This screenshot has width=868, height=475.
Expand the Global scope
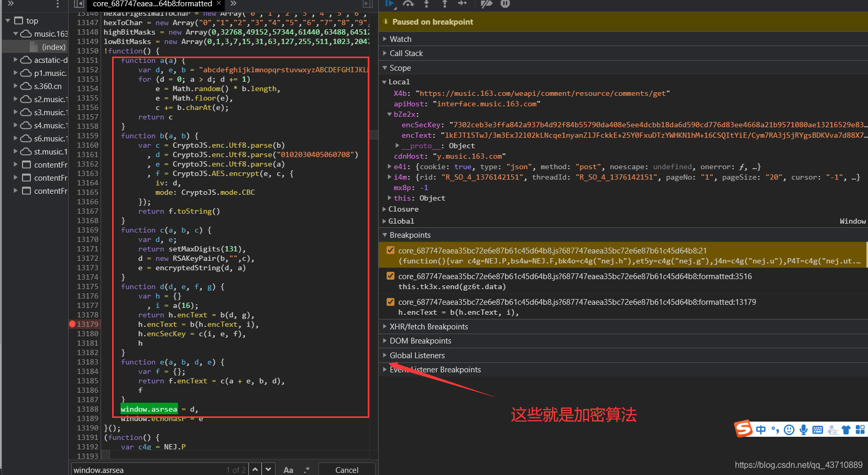[x=384, y=221]
